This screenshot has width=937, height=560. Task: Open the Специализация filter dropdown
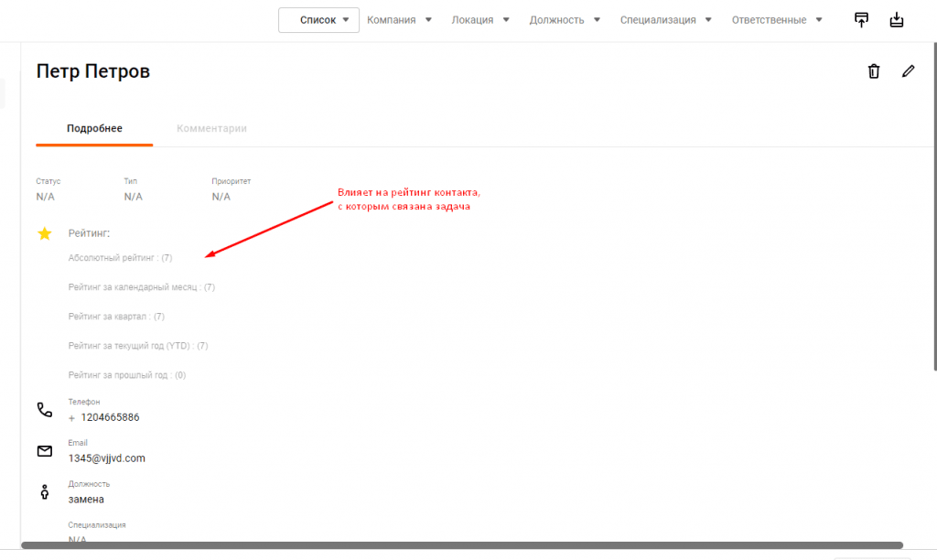tap(665, 20)
